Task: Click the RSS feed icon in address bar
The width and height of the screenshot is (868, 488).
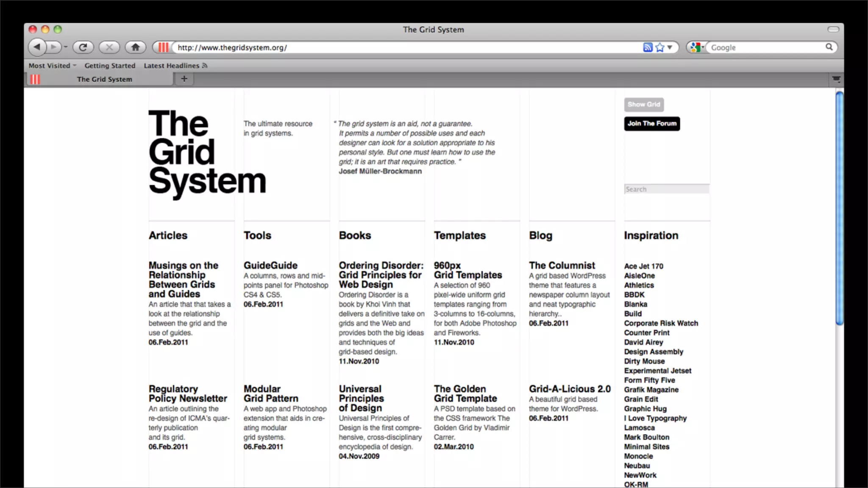Action: pyautogui.click(x=647, y=47)
